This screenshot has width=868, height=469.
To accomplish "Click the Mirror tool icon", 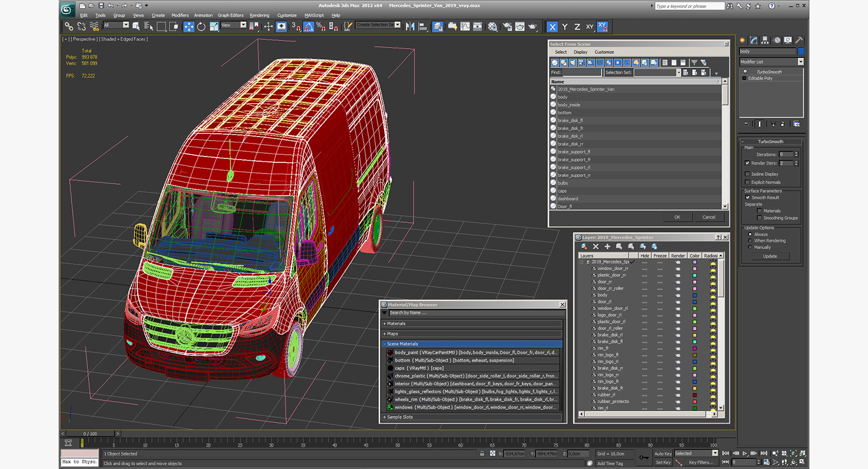I will coord(410,26).
